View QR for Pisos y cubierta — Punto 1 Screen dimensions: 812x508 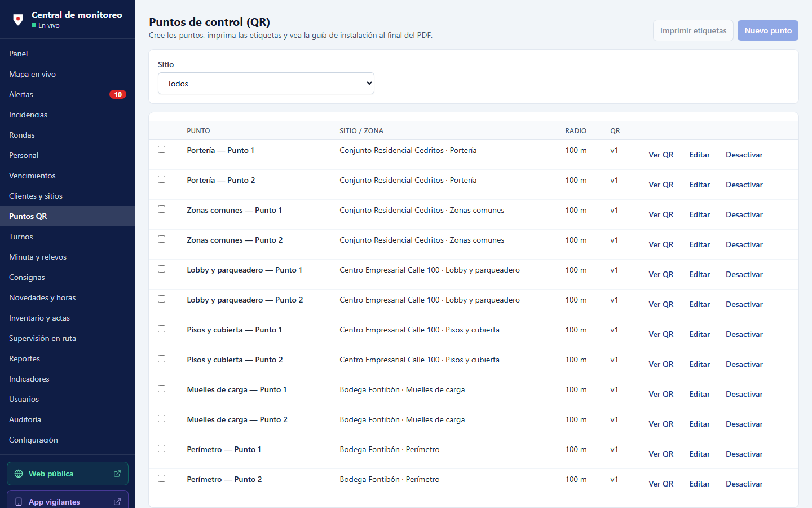(x=661, y=334)
